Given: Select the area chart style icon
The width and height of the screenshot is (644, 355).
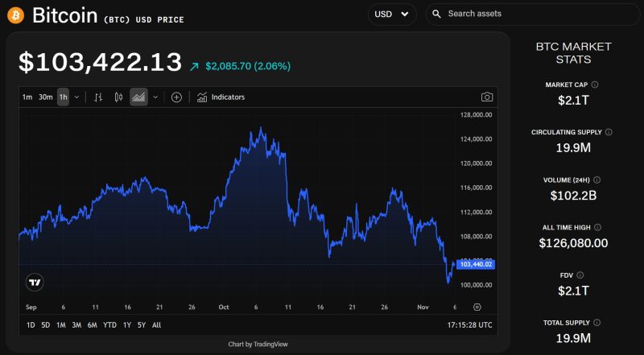Looking at the screenshot, I should click(x=138, y=97).
